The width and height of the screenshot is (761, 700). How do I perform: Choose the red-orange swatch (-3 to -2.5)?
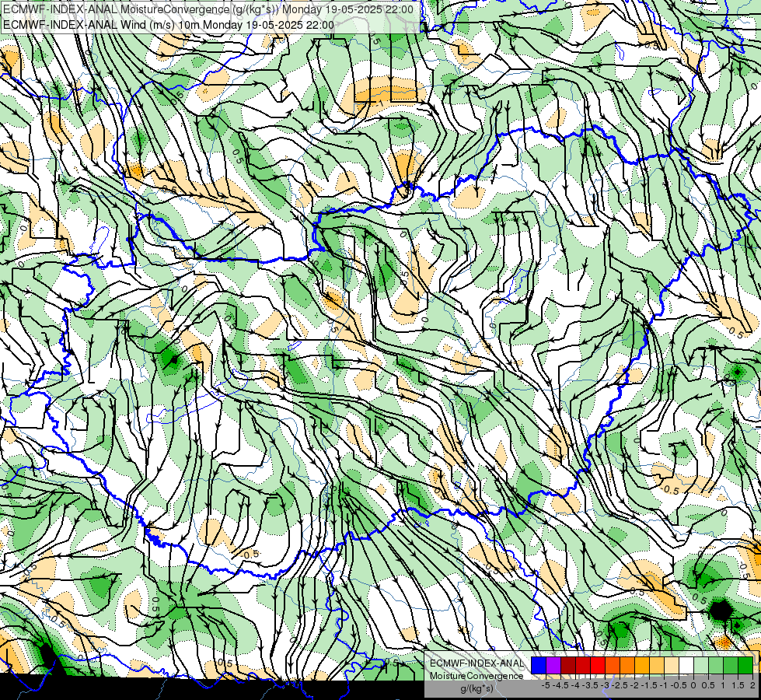(613, 665)
